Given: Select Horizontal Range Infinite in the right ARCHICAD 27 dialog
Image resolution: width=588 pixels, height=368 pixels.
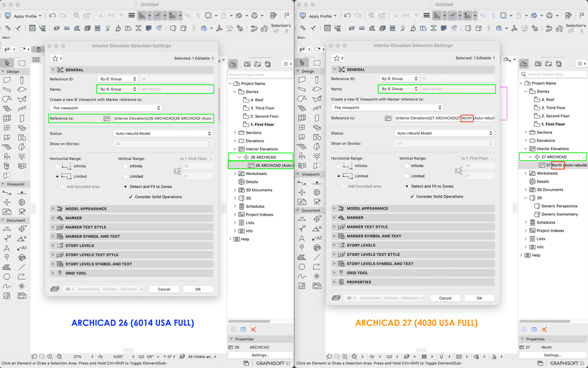Looking at the screenshot, I should click(x=338, y=166).
